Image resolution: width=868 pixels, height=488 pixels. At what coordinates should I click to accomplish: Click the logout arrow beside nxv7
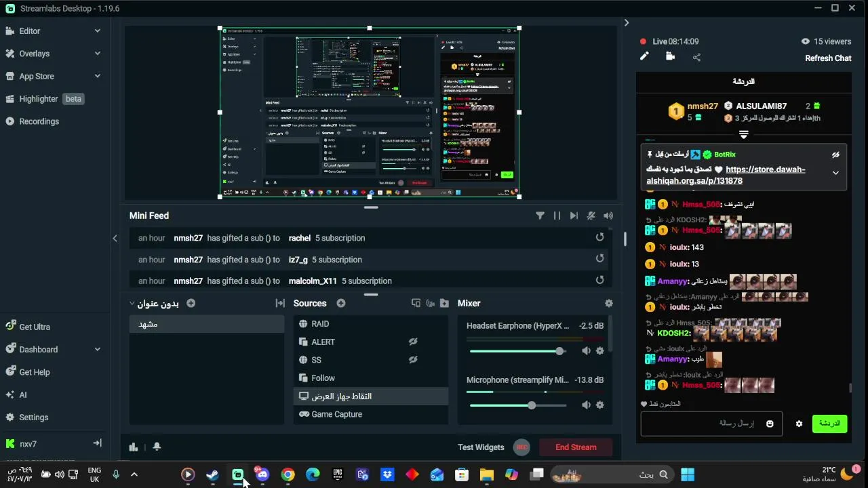97,443
